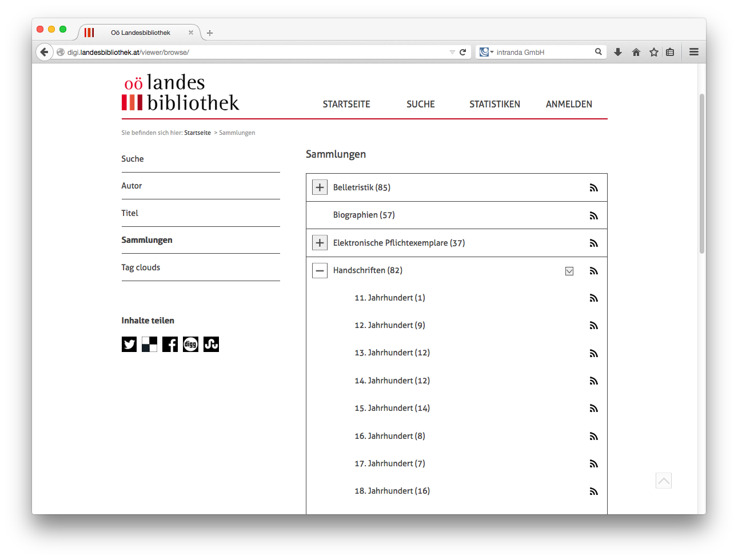The image size is (738, 560).
Task: Open RSS feed for 18. Jahrhundert
Action: (x=594, y=491)
